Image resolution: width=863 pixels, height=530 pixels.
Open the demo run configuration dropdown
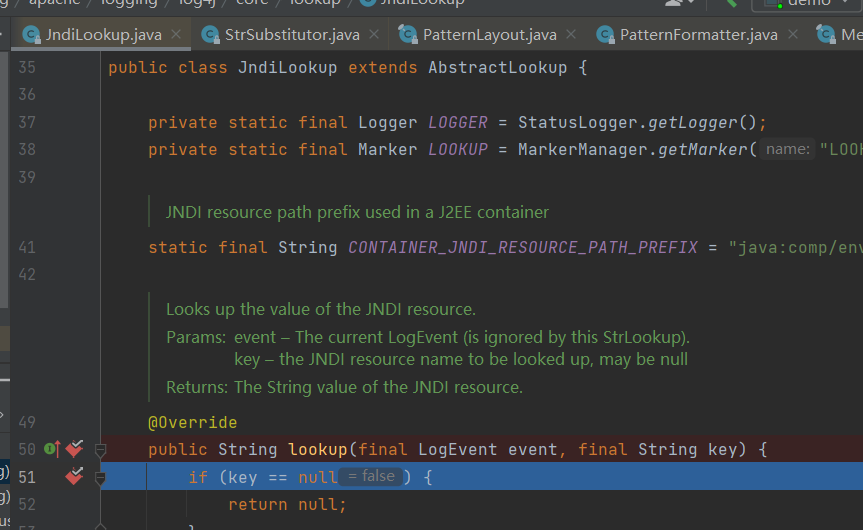[809, 3]
